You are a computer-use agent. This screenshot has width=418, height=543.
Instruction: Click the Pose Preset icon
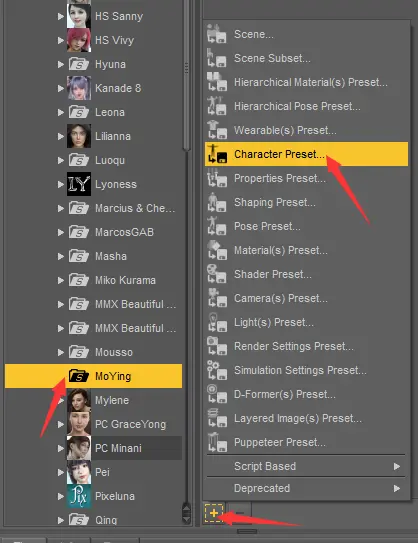point(216,226)
